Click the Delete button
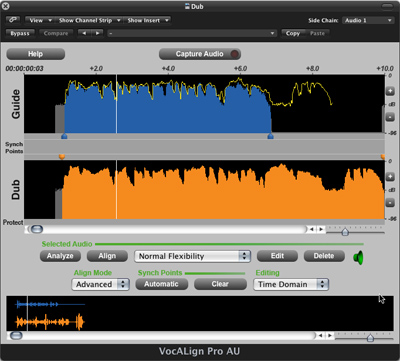This screenshot has height=361, width=400. [324, 256]
